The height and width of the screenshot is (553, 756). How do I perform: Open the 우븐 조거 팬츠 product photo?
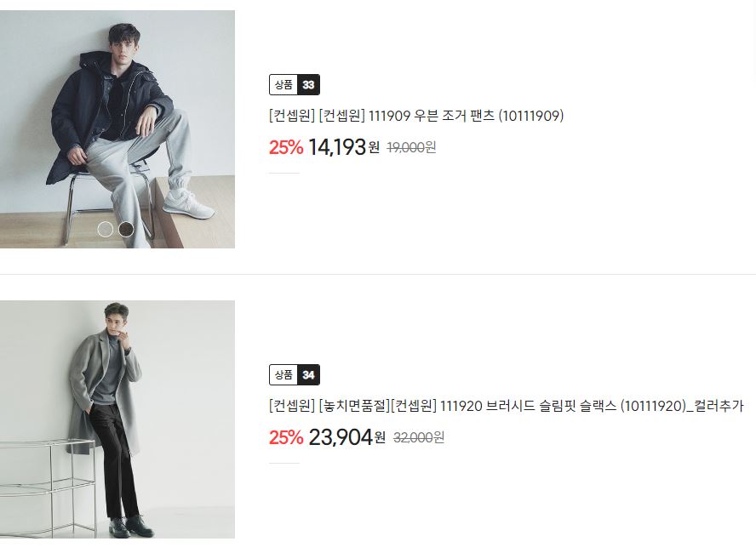[117, 129]
